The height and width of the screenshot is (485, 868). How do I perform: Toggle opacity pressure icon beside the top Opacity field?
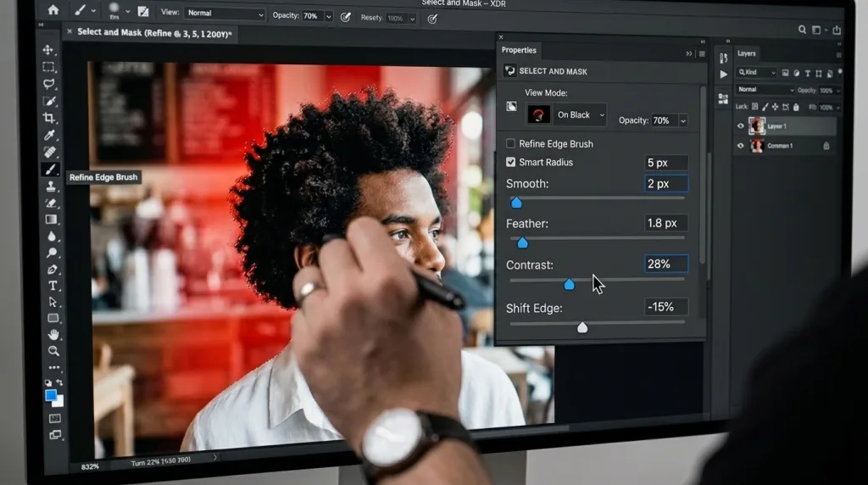(x=346, y=17)
